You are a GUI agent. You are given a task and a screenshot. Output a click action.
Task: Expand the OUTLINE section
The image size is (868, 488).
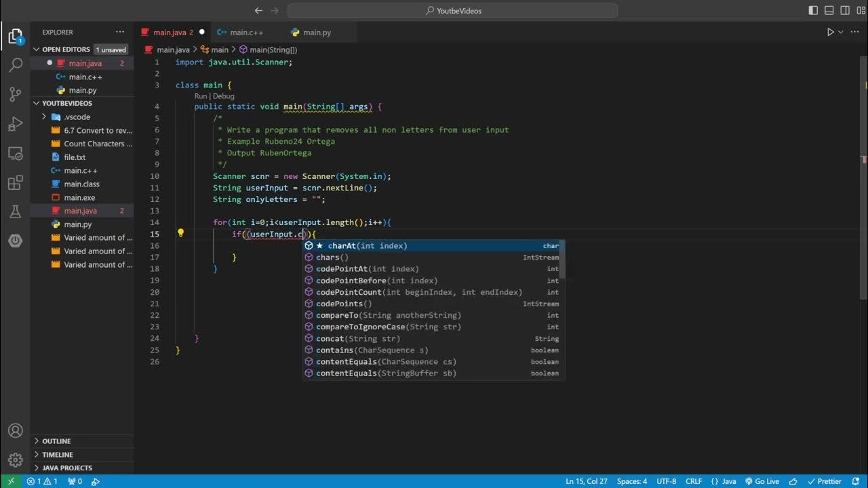pos(56,441)
